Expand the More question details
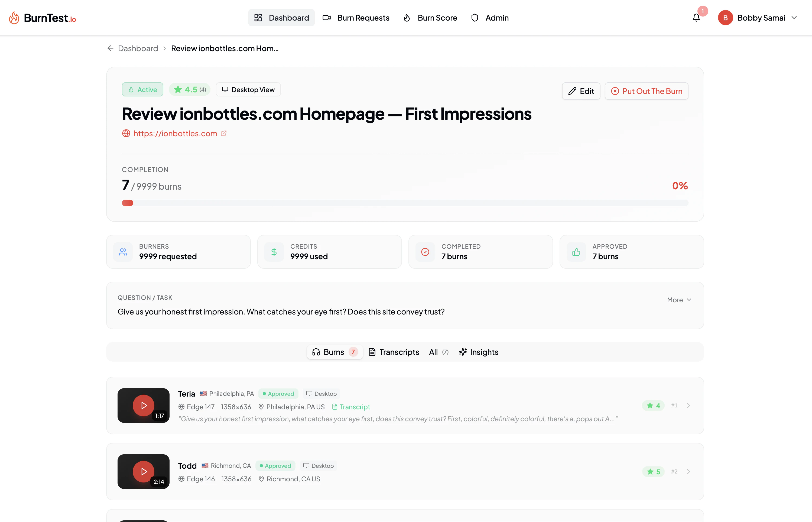 [679, 300]
